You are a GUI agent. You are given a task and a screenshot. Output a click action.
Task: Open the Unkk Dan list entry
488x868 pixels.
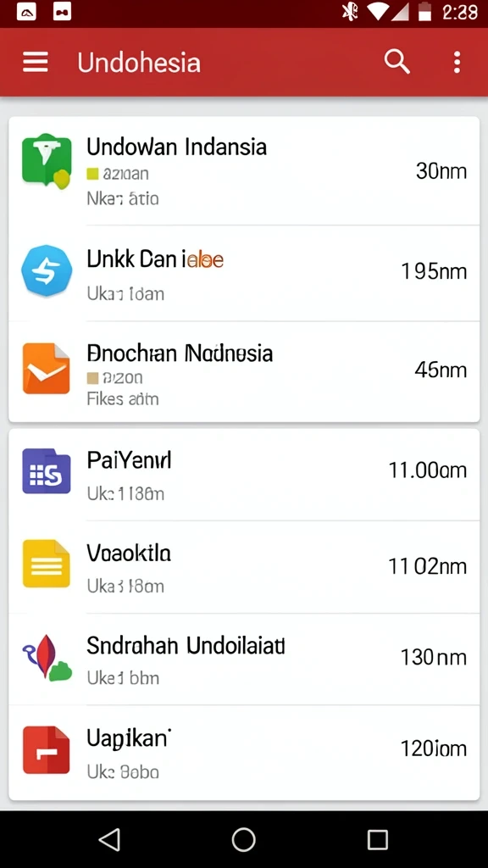pyautogui.click(x=244, y=274)
